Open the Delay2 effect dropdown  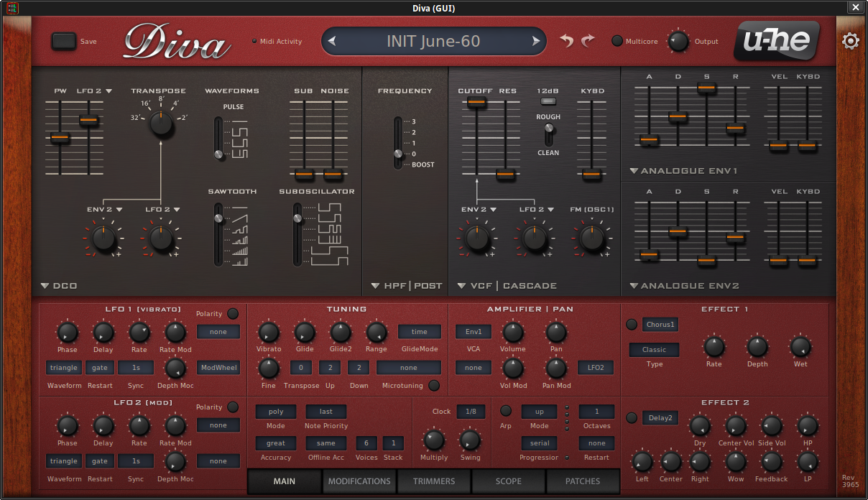coord(660,418)
